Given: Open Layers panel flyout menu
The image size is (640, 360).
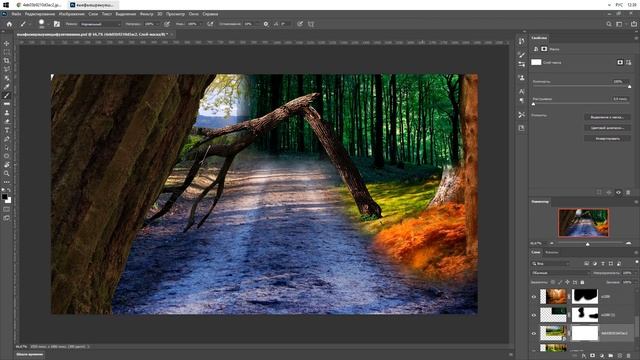Looking at the screenshot, I should [636, 253].
